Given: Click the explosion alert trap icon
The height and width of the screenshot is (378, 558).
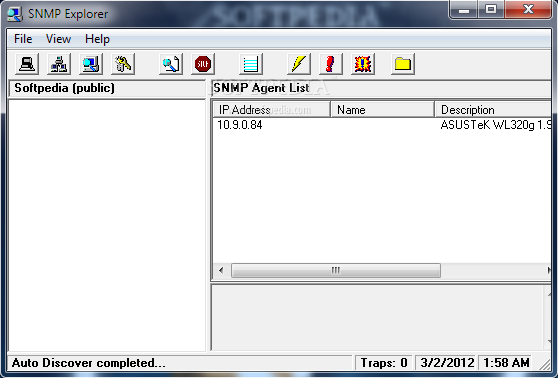Looking at the screenshot, I should pyautogui.click(x=363, y=64).
